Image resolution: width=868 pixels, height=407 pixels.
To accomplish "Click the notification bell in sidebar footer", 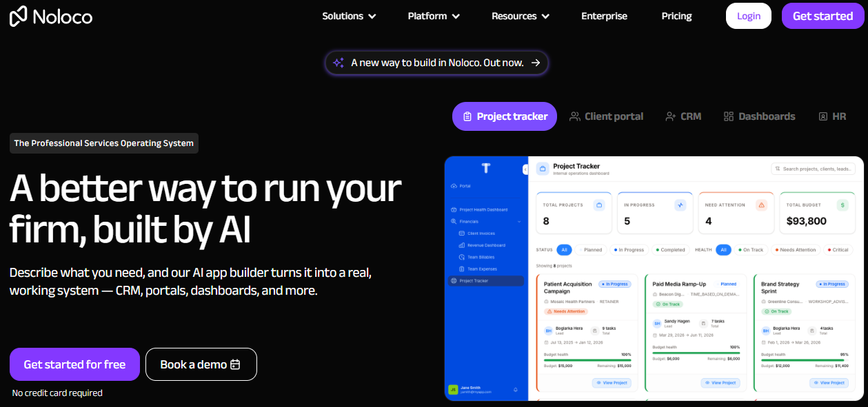I will tap(515, 390).
